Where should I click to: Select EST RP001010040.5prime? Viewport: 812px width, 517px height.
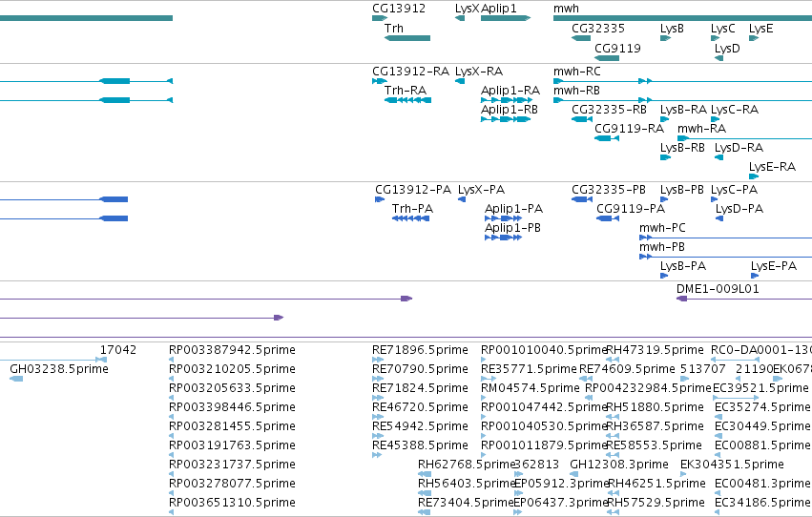click(544, 350)
